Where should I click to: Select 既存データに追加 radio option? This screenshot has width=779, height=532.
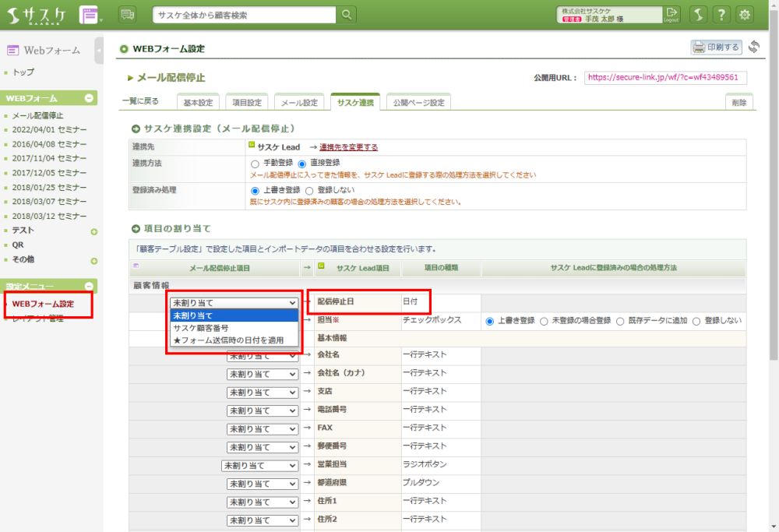[621, 320]
